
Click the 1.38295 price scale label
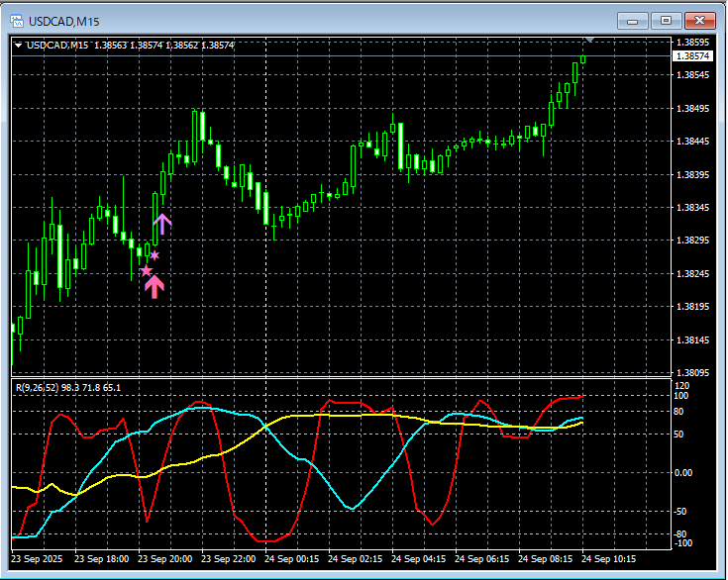[x=692, y=241]
